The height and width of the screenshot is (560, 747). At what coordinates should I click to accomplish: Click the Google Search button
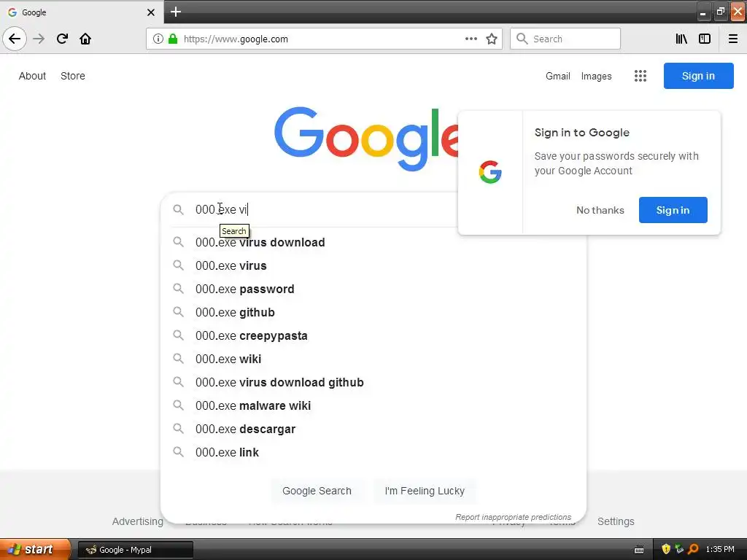coord(317,491)
